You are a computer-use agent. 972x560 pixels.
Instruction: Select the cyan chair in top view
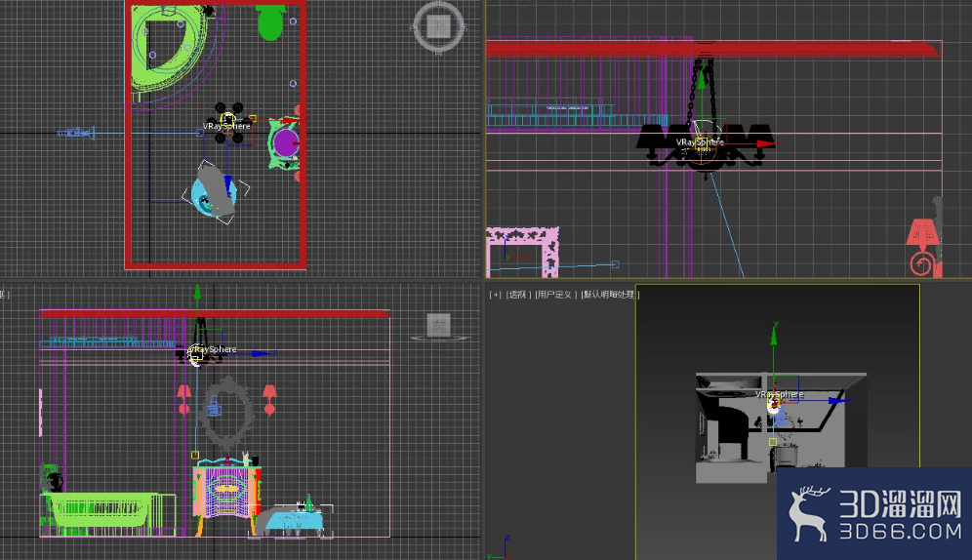(x=215, y=192)
